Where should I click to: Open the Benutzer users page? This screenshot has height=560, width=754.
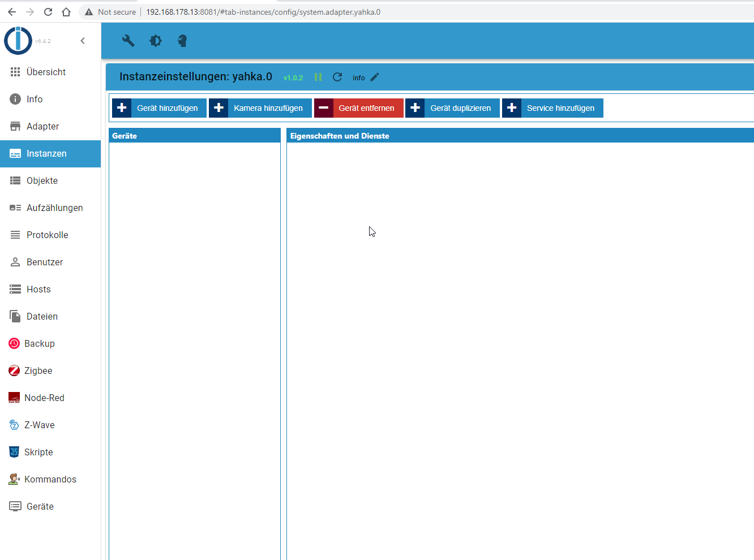[50, 262]
